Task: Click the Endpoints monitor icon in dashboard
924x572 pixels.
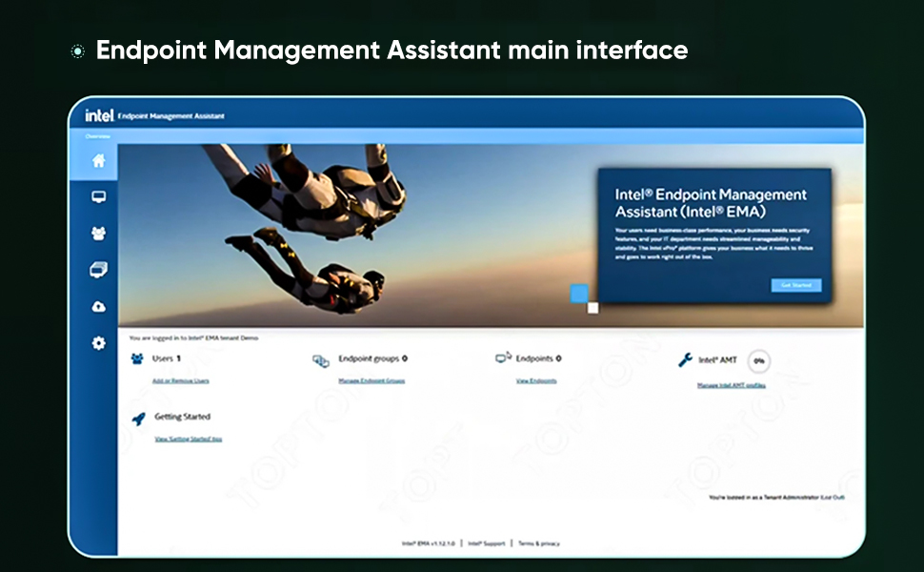Action: (504, 358)
